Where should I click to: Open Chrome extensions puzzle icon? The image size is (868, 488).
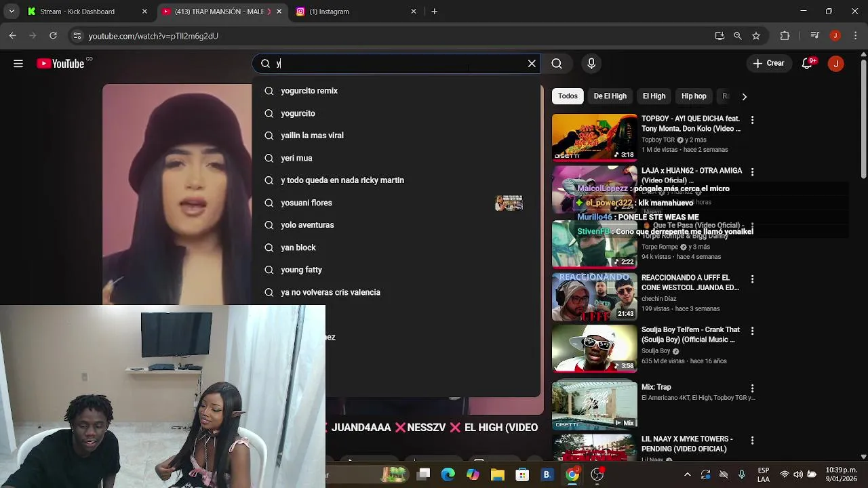785,36
